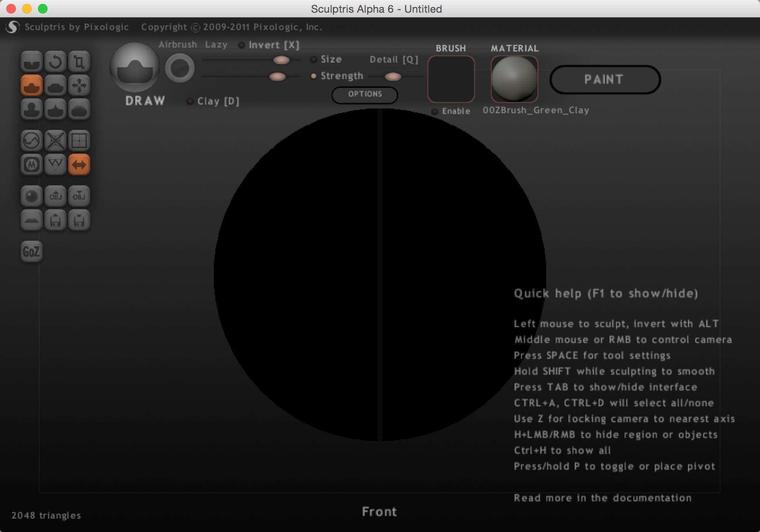Viewport: 760px width, 532px height.
Task: Select the Scale tool
Action: click(x=79, y=62)
